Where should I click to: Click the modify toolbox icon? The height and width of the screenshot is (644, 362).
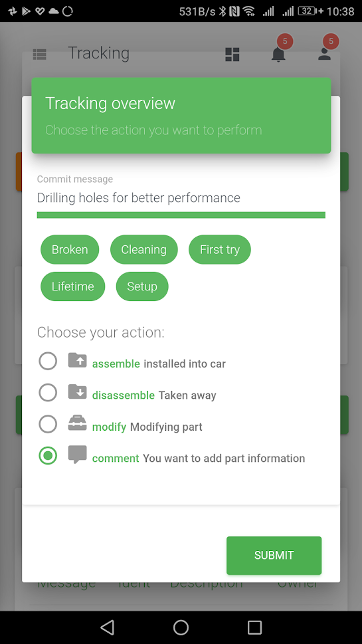[x=77, y=423]
